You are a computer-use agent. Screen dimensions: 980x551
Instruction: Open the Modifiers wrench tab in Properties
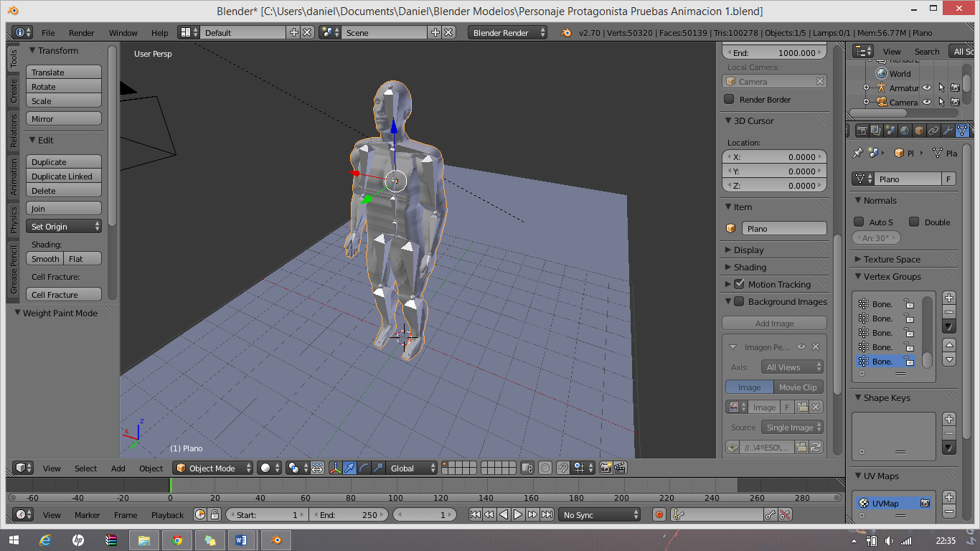pyautogui.click(x=948, y=131)
